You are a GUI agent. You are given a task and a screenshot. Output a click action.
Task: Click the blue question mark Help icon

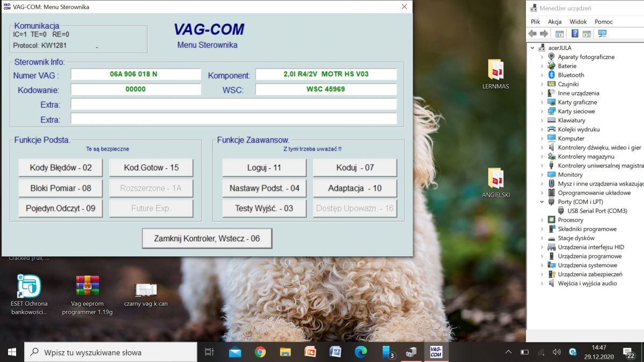click(575, 33)
